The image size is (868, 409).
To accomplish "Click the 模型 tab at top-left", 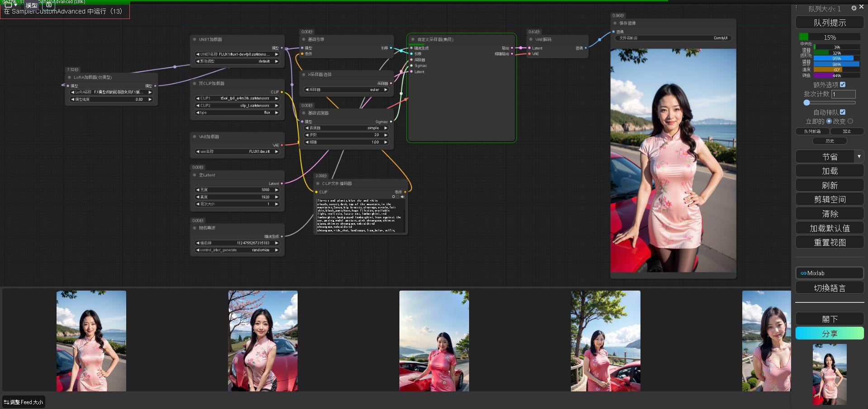I will coord(32,5).
